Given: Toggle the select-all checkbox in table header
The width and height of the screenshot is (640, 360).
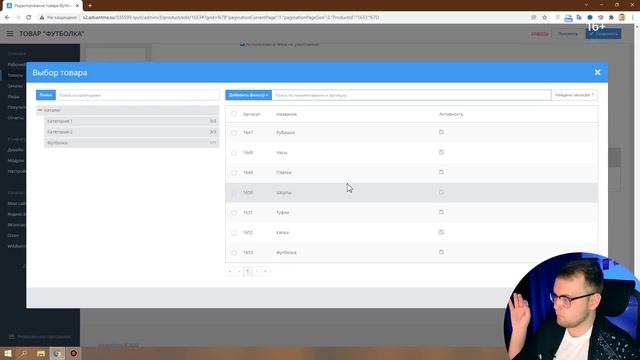Looking at the screenshot, I should coord(234,114).
